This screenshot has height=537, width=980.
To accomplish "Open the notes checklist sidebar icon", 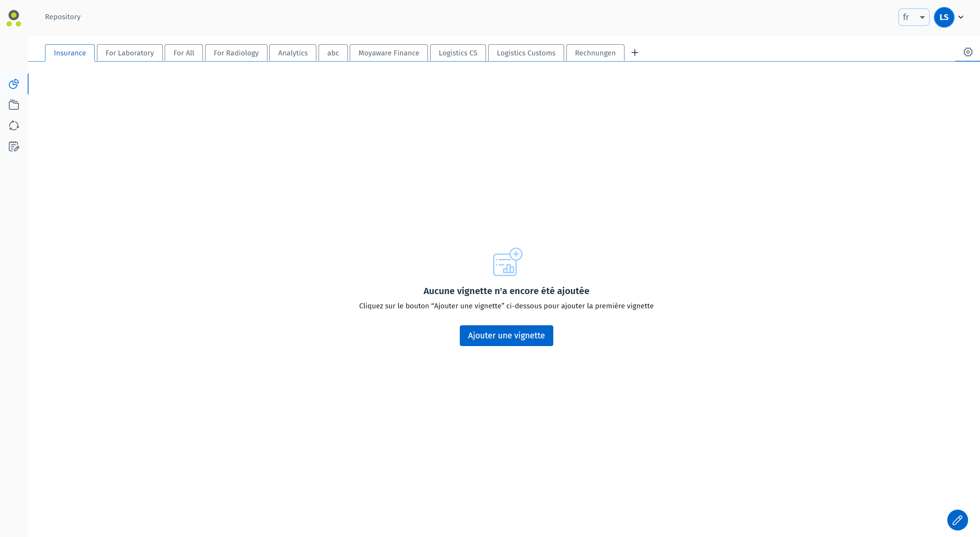I will pyautogui.click(x=14, y=146).
